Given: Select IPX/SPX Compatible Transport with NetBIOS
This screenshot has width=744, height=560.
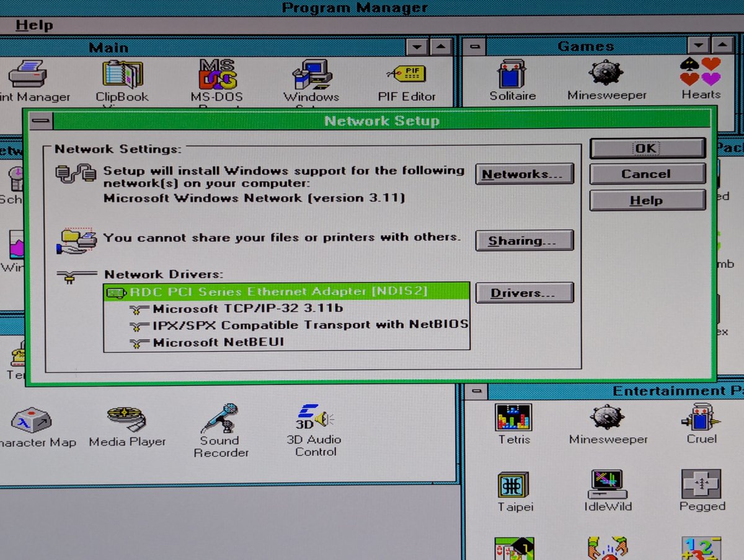Looking at the screenshot, I should (287, 325).
